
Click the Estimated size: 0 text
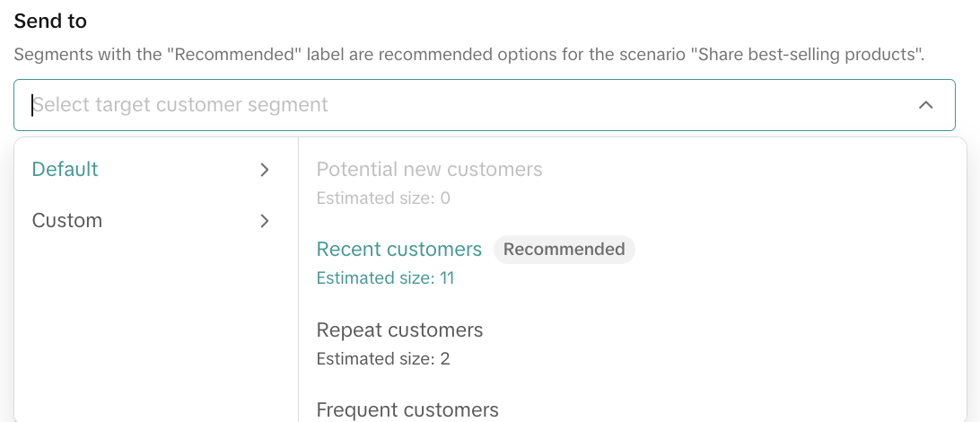coord(383,198)
